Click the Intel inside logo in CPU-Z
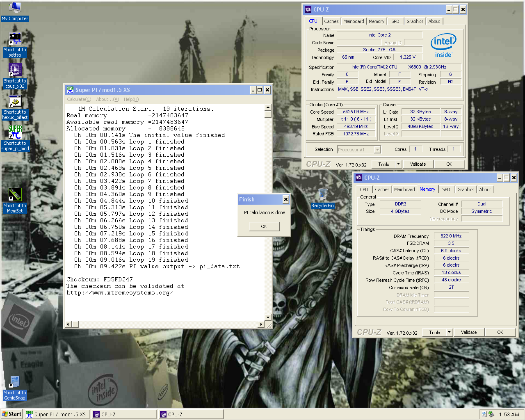The width and height of the screenshot is (525, 420). coord(443,46)
